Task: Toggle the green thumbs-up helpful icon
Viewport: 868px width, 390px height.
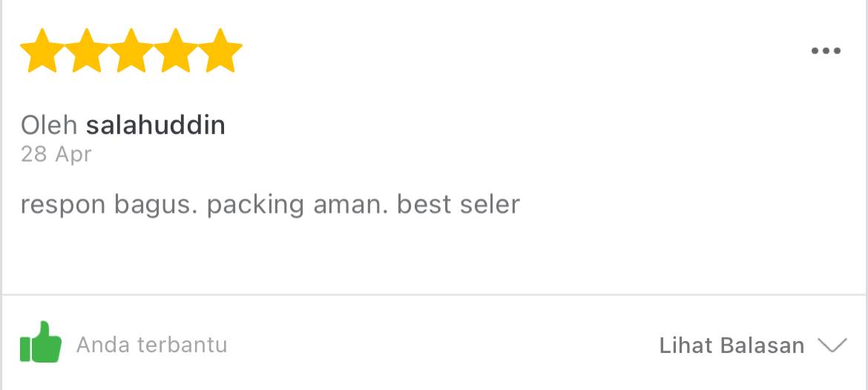Action: 41,343
